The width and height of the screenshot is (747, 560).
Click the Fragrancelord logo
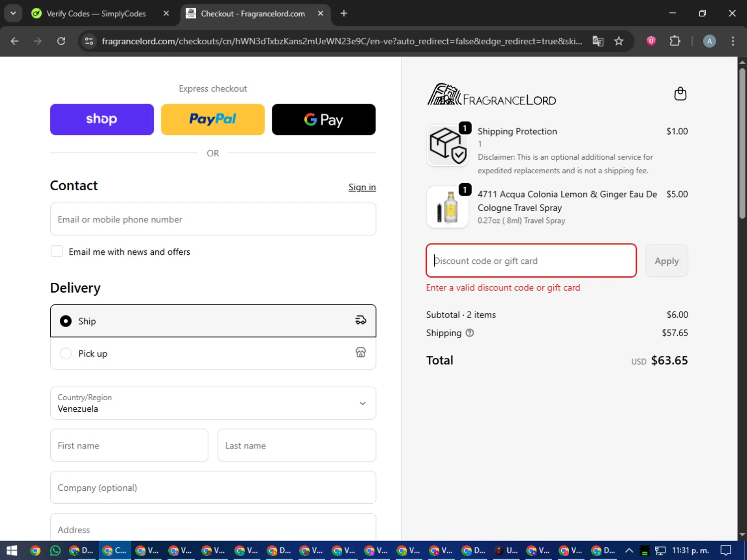(492, 95)
